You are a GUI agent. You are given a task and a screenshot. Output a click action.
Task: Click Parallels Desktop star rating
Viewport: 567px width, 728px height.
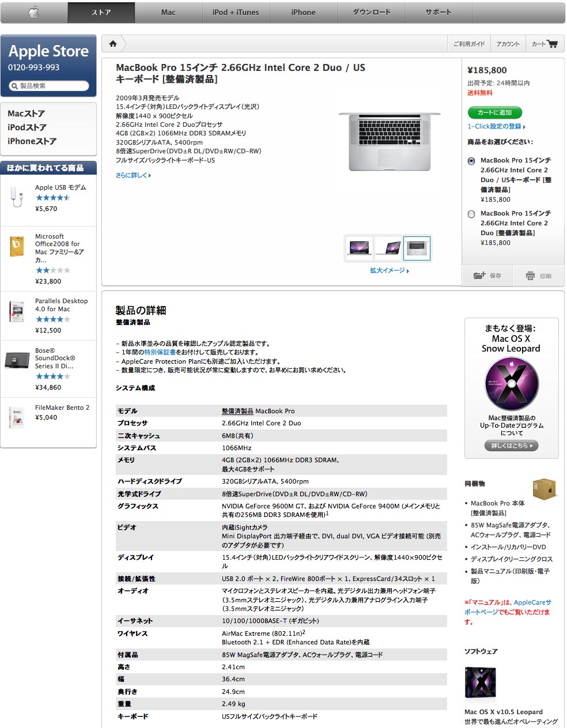click(52, 319)
